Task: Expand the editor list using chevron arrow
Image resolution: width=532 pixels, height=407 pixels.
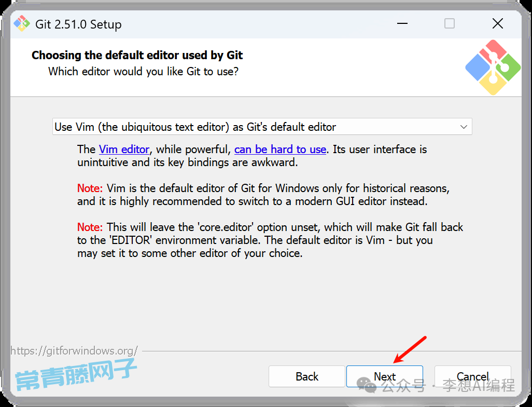Action: tap(464, 127)
